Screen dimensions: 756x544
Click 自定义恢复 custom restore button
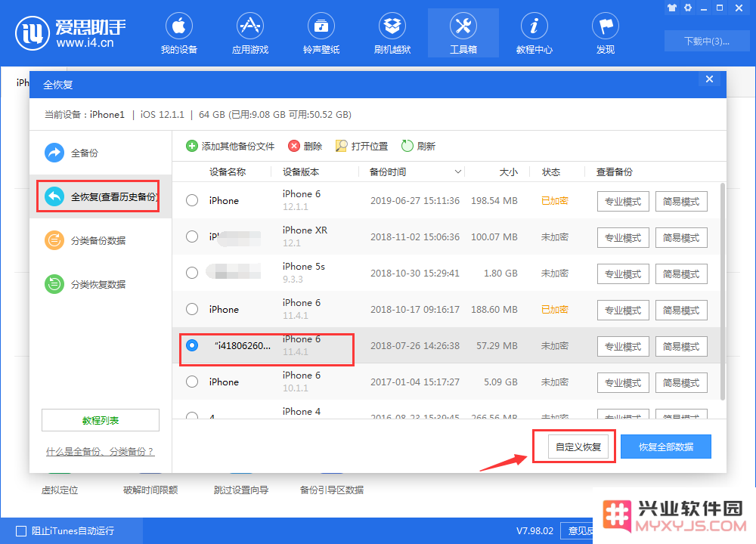(578, 447)
